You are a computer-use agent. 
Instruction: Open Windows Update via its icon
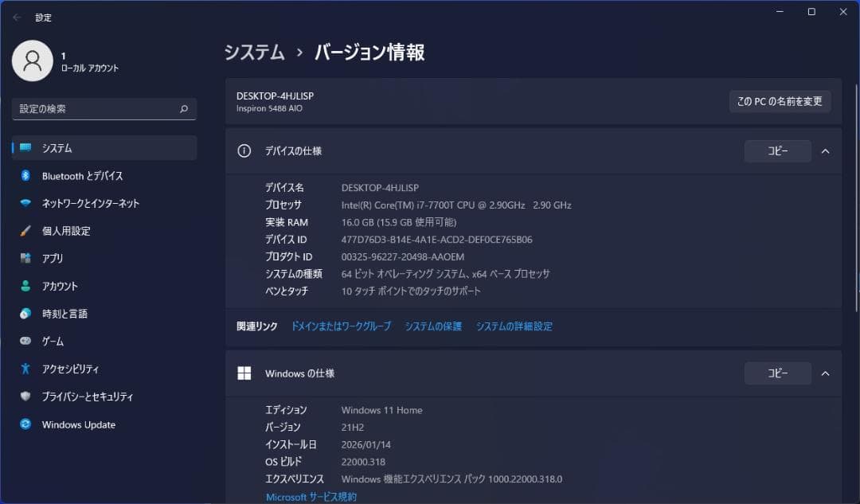point(25,424)
